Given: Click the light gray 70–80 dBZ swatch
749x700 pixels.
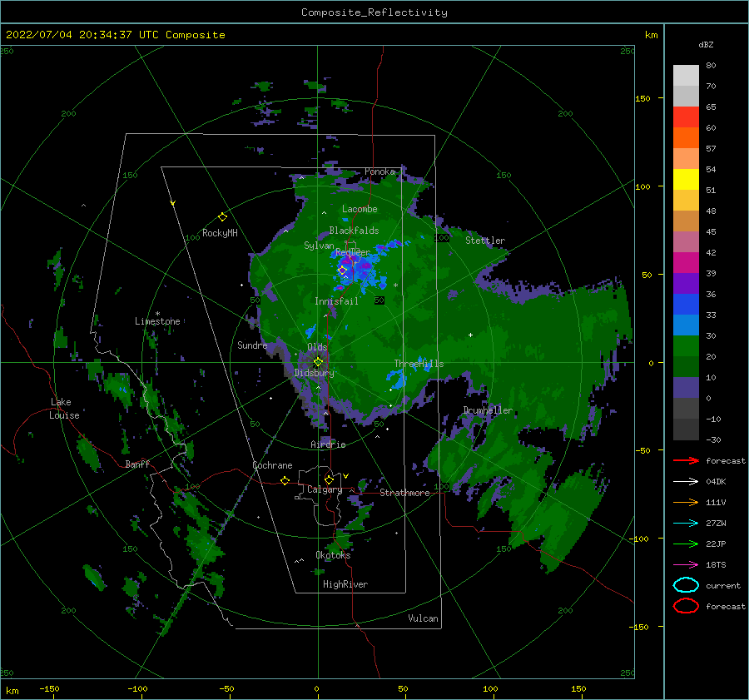Looking at the screenshot, I should pos(686,76).
